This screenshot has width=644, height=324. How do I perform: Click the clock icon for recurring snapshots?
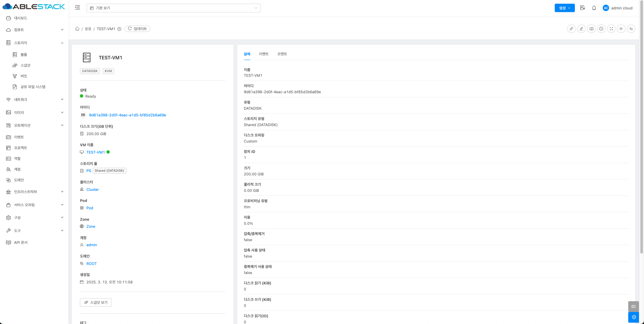(x=601, y=29)
